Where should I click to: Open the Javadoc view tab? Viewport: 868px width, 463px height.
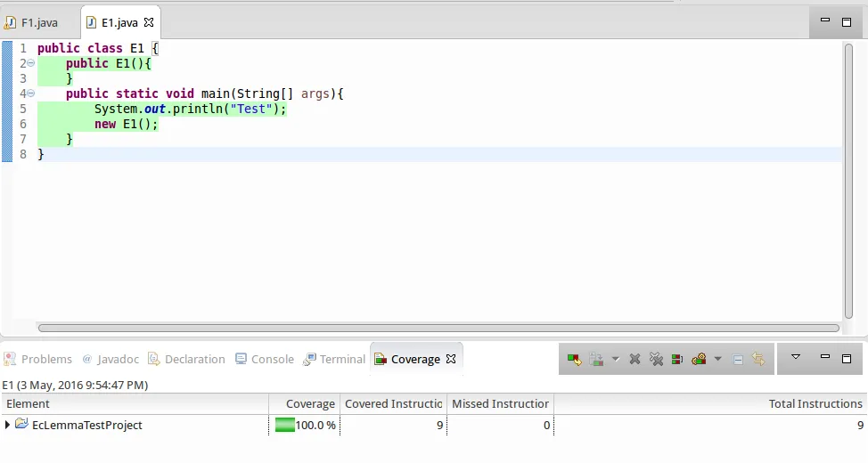tap(111, 360)
